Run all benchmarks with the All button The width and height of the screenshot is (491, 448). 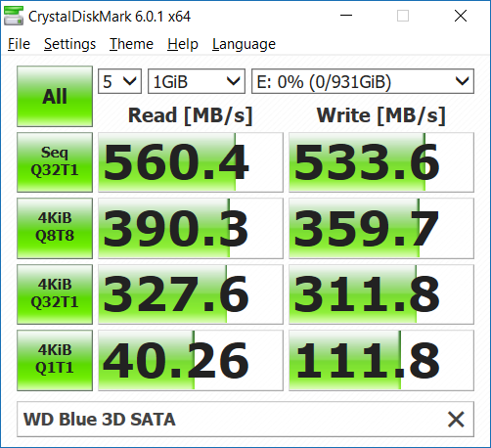(55, 97)
